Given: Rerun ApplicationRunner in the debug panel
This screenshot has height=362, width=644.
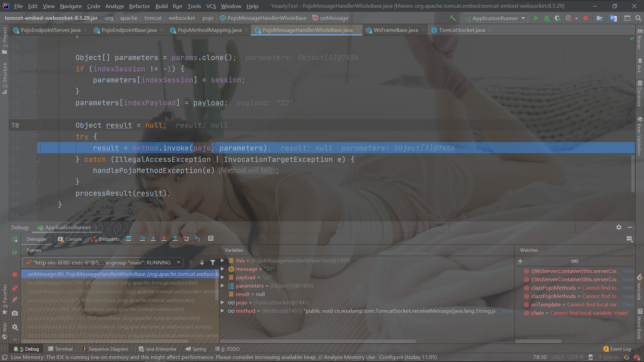Looking at the screenshot, I should pos(15,239).
